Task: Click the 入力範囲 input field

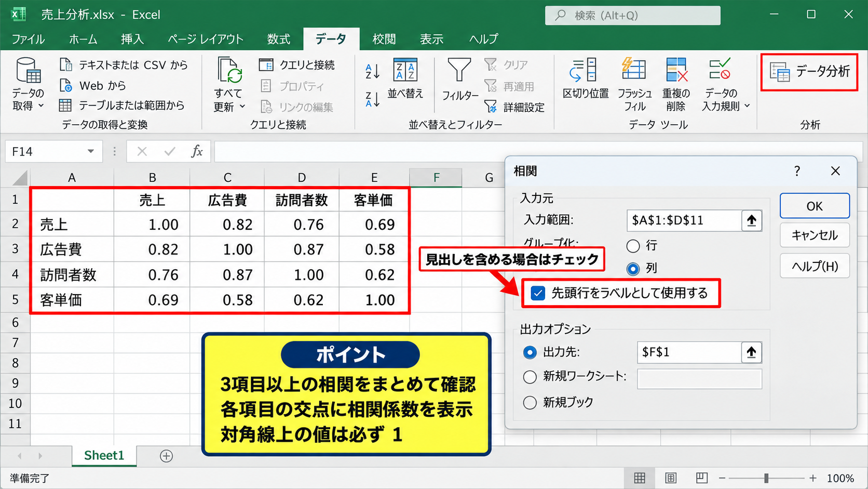Action: [684, 220]
